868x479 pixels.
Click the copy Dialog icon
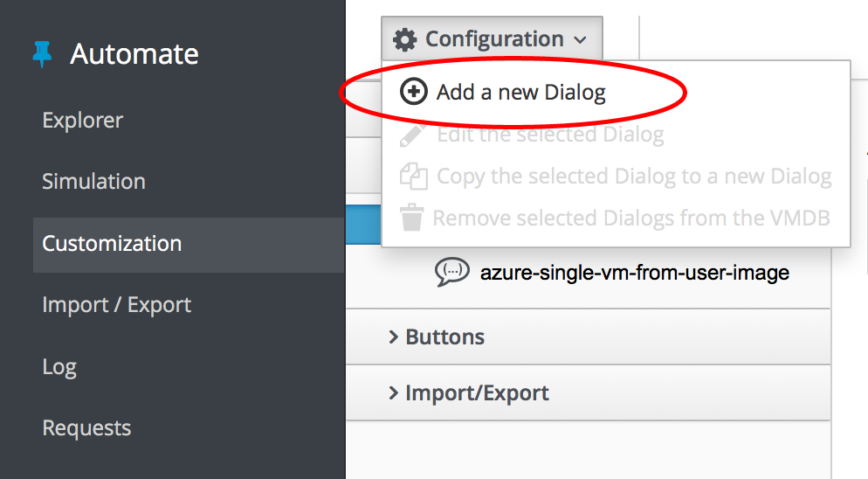click(x=413, y=177)
